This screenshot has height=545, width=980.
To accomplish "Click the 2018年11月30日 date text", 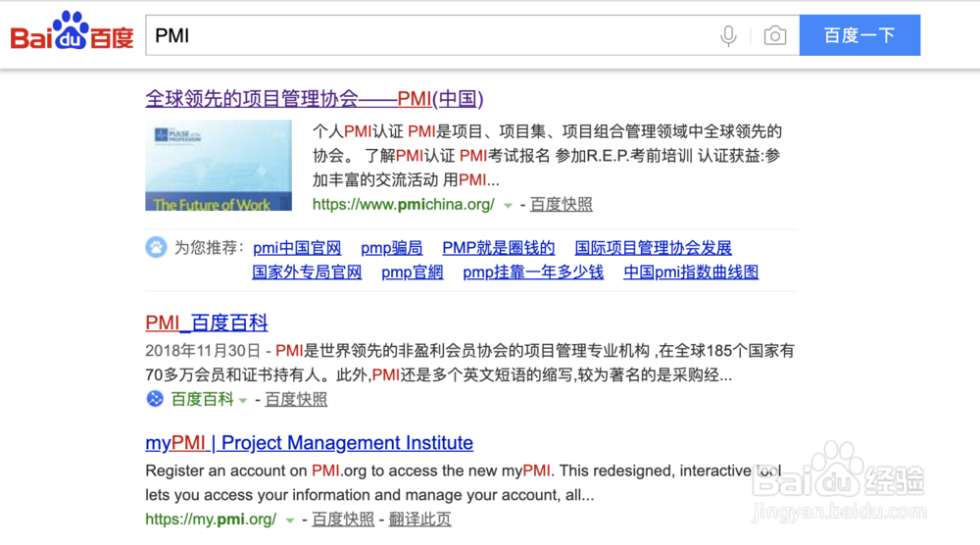I will tap(203, 351).
